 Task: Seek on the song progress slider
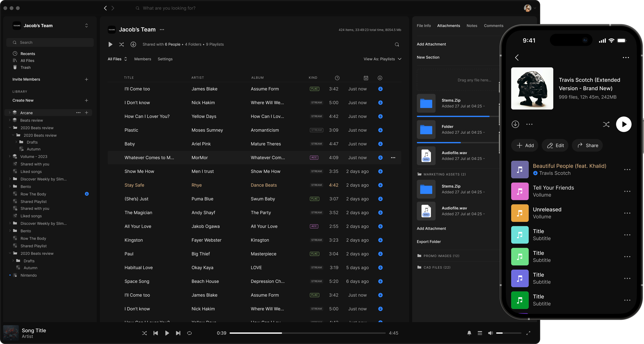(x=307, y=333)
